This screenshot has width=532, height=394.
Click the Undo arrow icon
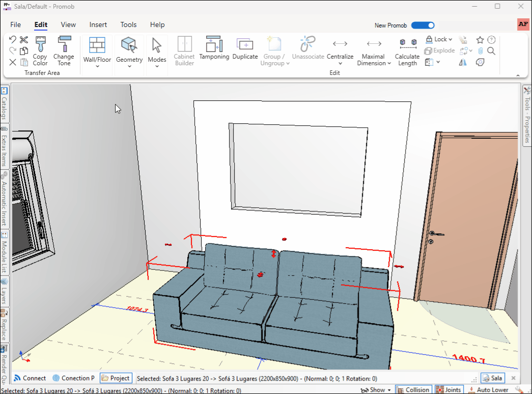coord(13,39)
